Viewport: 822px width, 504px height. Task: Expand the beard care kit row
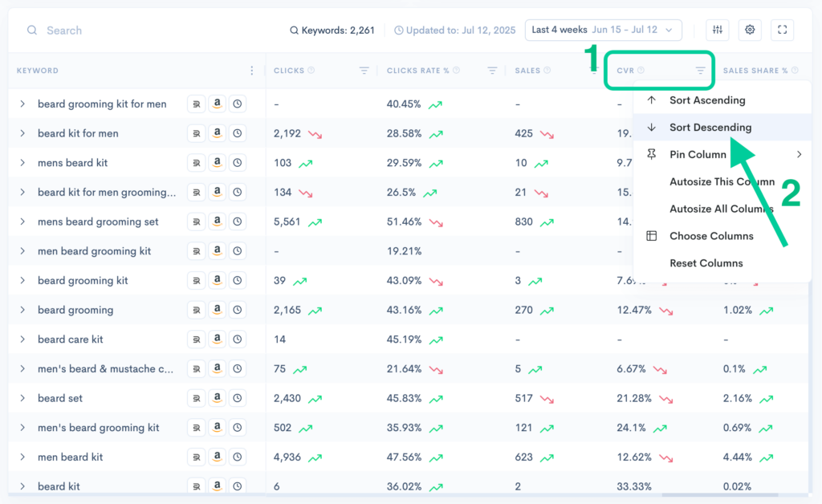pyautogui.click(x=22, y=339)
